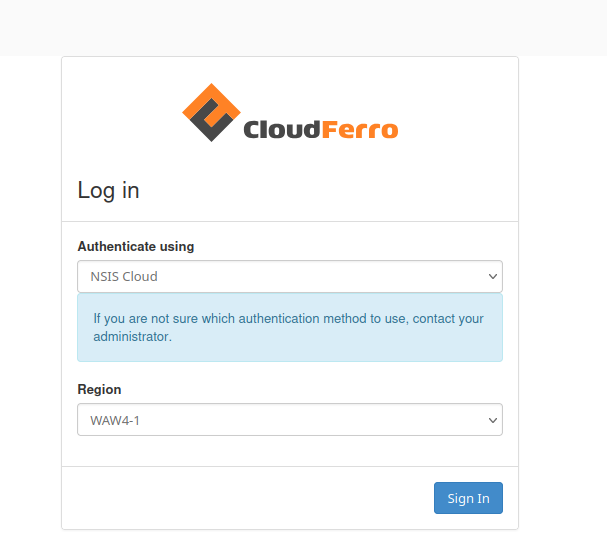Click empty footer area left of Sign In
Image resolution: width=607 pixels, height=559 pixels.
[240, 498]
